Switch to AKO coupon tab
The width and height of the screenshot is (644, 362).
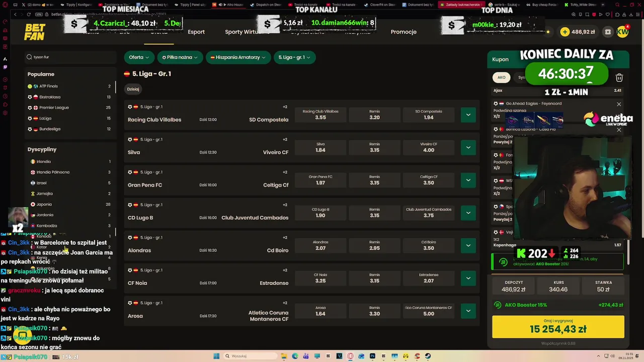pyautogui.click(x=502, y=77)
